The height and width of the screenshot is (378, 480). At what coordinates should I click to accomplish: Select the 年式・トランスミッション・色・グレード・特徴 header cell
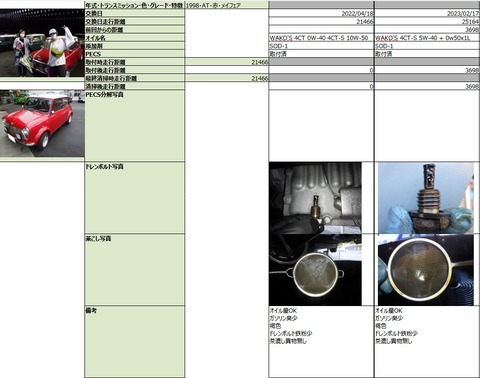pos(134,5)
